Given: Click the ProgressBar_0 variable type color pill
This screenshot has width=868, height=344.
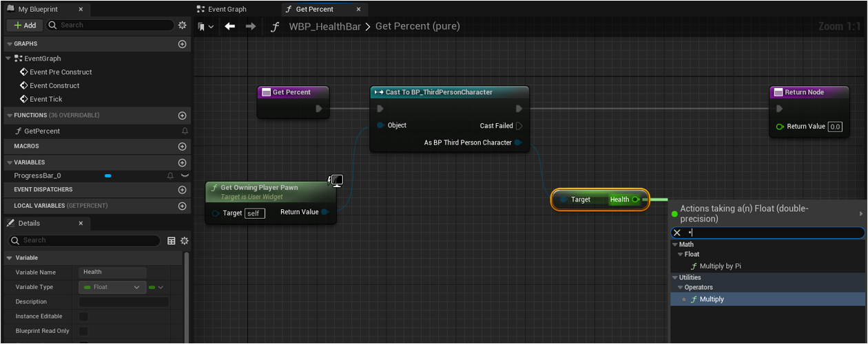Looking at the screenshot, I should 107,176.
